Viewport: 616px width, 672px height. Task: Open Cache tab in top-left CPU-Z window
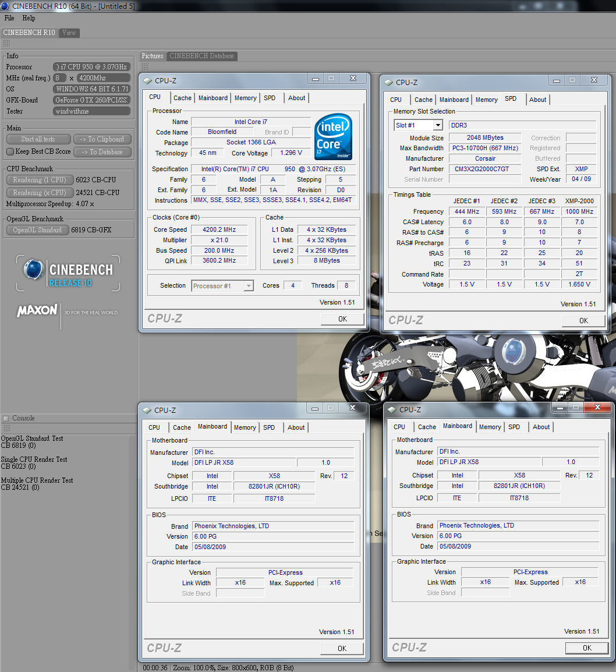point(182,98)
